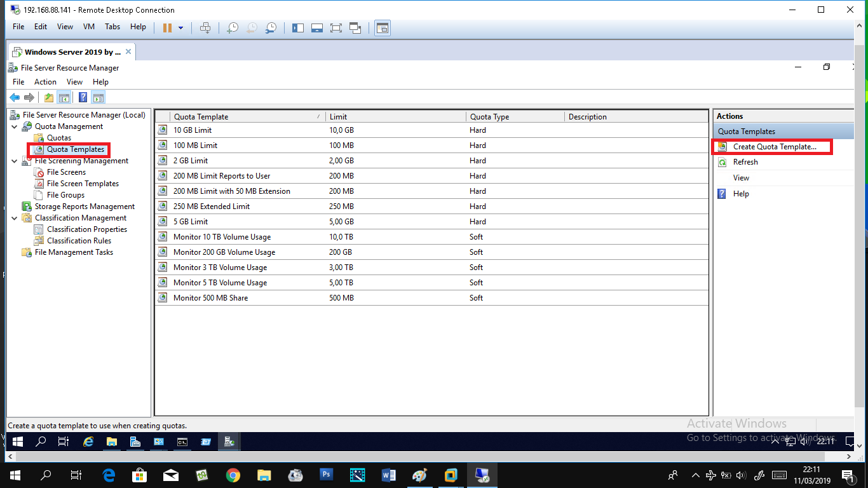Click the Unity mode icon in VMware toolbar
Screen dimensions: 868x488
pos(355,27)
